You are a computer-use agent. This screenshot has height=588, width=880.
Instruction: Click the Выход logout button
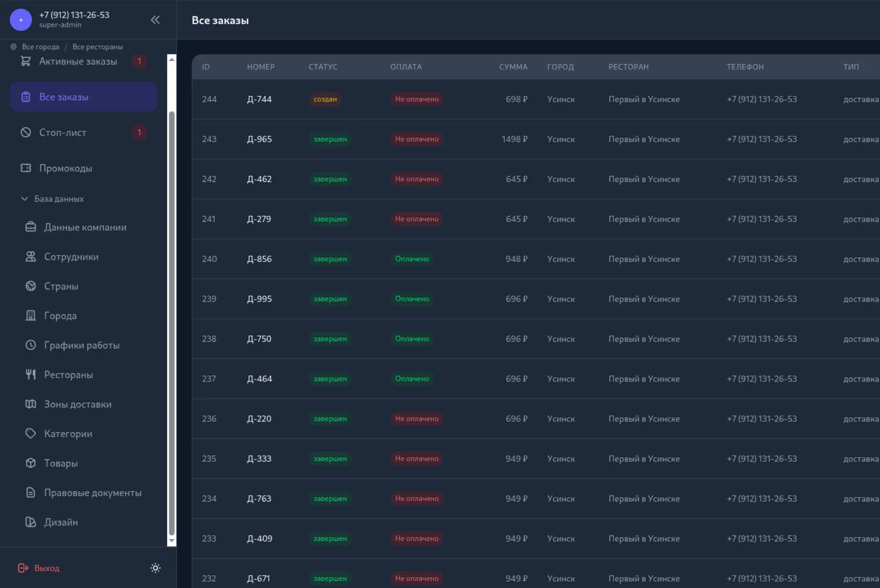tap(38, 568)
